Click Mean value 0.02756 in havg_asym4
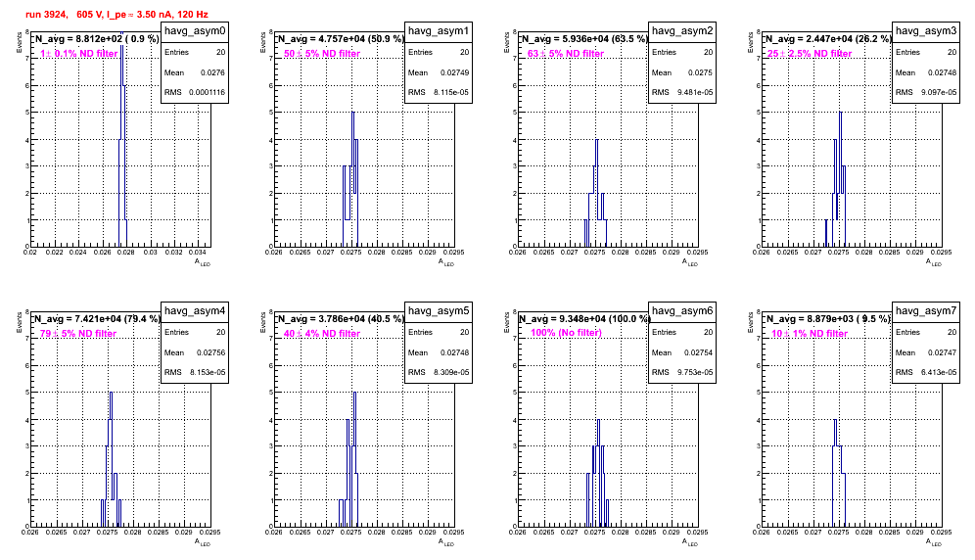 click(212, 352)
